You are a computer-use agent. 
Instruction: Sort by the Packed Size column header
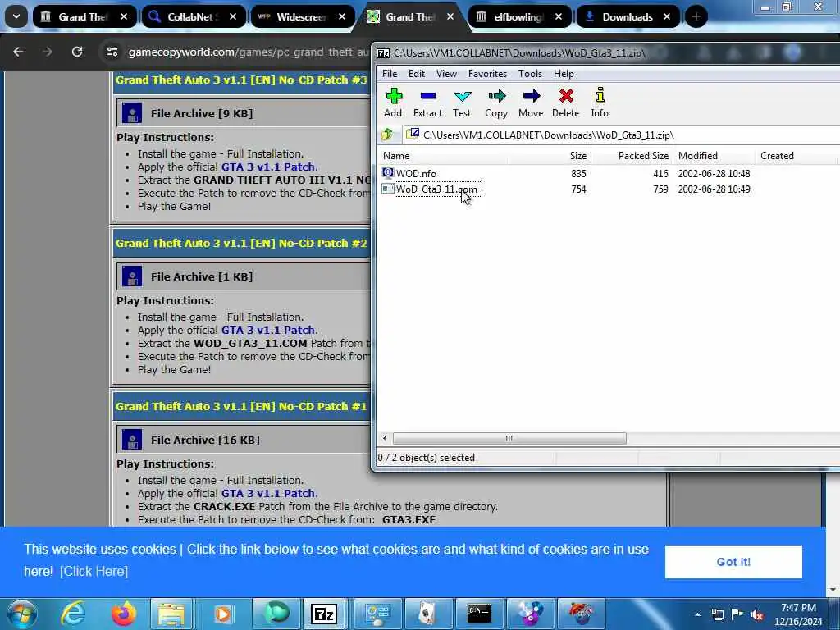633,155
